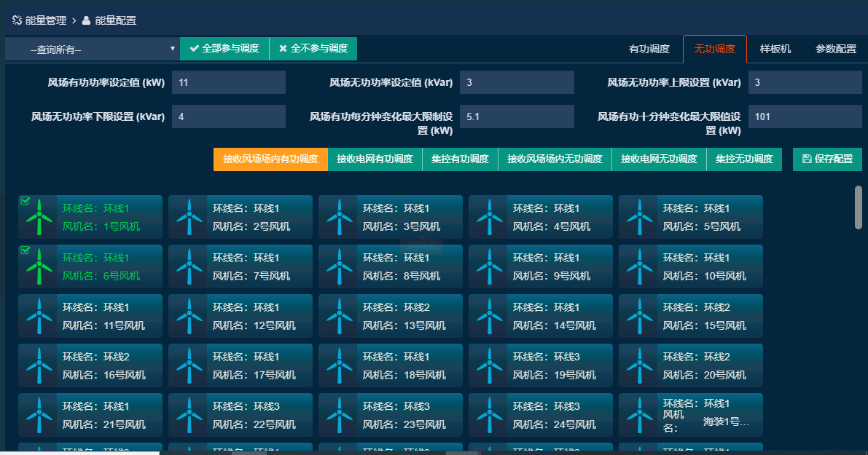868x455 pixels.
Task: Open the 参数配置 tab
Action: tap(835, 50)
